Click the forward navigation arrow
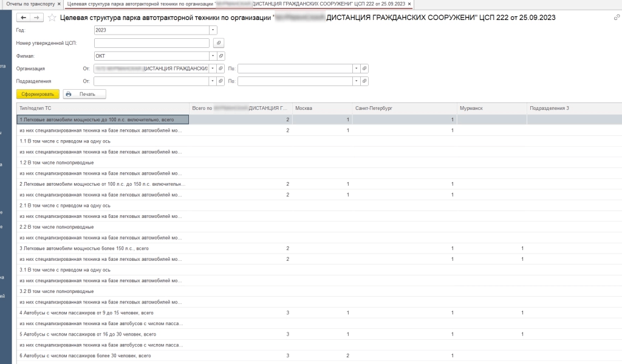The width and height of the screenshot is (622, 364). [x=36, y=18]
